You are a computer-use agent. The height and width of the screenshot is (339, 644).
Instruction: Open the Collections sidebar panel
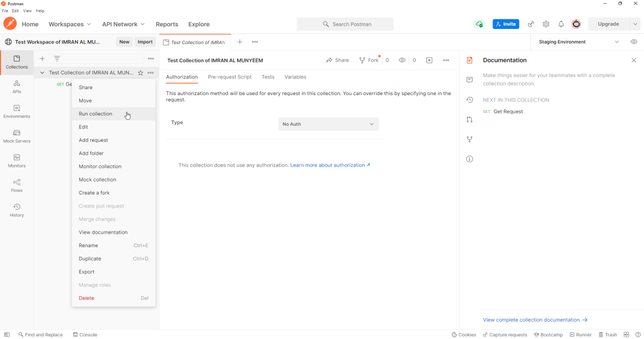(17, 62)
